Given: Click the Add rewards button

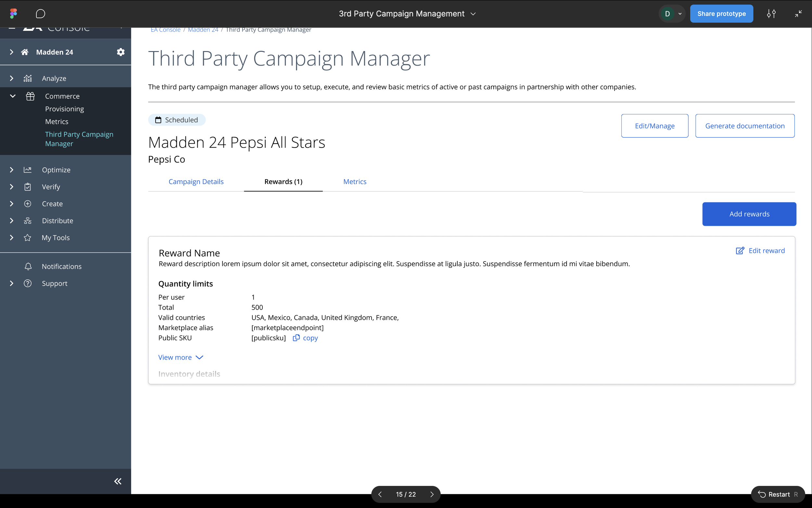Looking at the screenshot, I should (749, 214).
